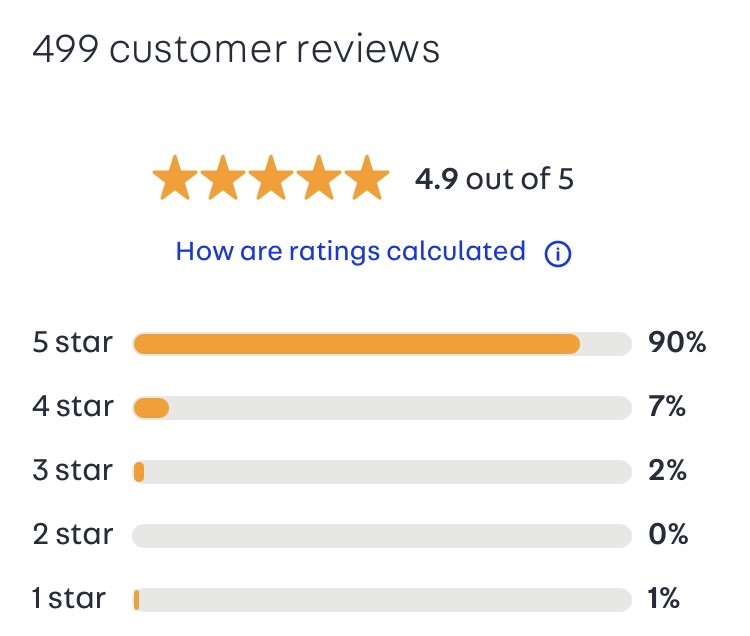The height and width of the screenshot is (636, 750).
Task: Click the 90% percentage value
Action: (677, 342)
